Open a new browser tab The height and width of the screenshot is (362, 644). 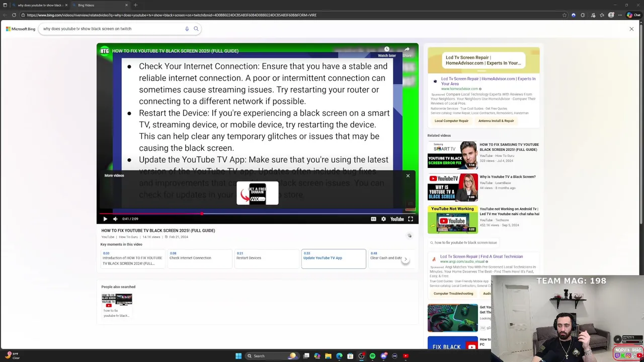pos(135,5)
